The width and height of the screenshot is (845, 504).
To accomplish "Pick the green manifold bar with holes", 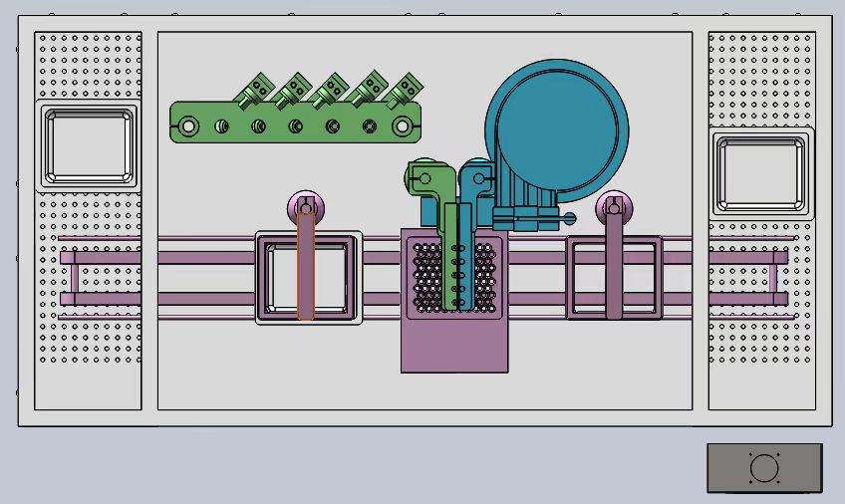I will (295, 123).
